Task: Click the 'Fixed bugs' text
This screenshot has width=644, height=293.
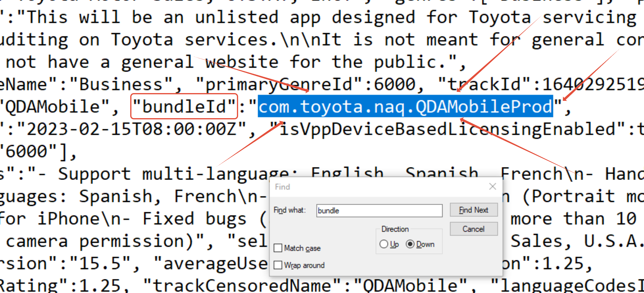Action: pos(195,219)
